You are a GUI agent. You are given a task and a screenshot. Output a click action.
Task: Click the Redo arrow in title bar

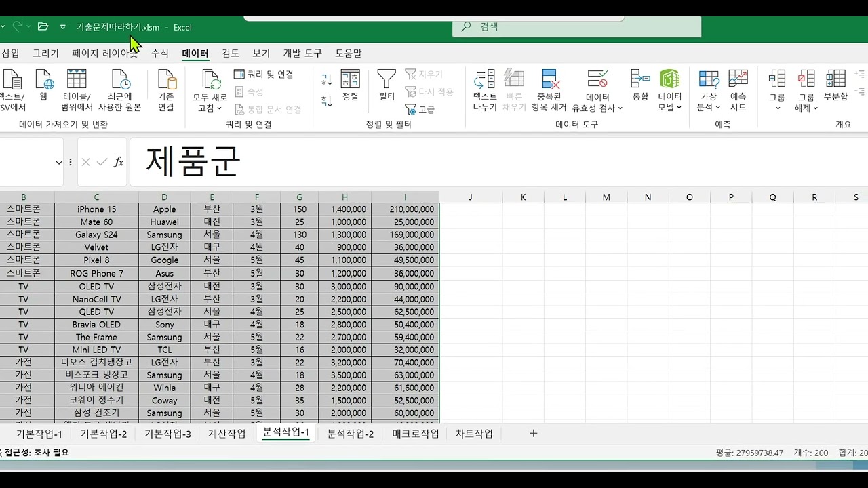click(x=19, y=26)
